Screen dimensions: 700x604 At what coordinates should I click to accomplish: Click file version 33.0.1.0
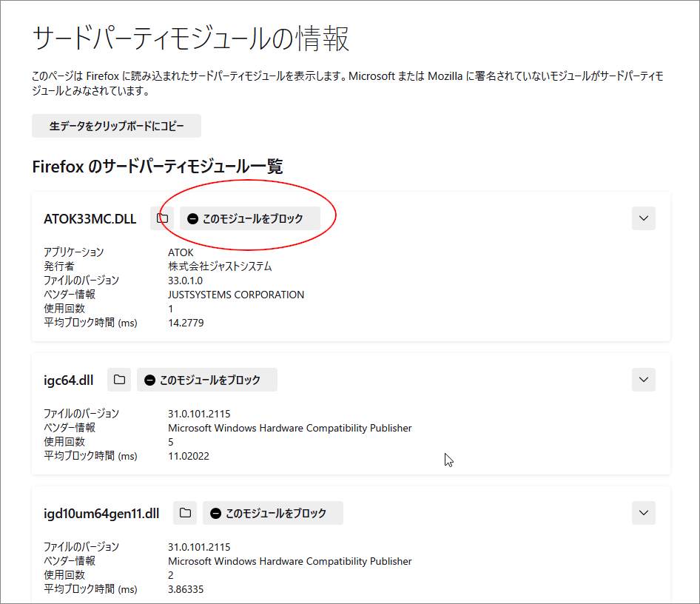(x=185, y=281)
